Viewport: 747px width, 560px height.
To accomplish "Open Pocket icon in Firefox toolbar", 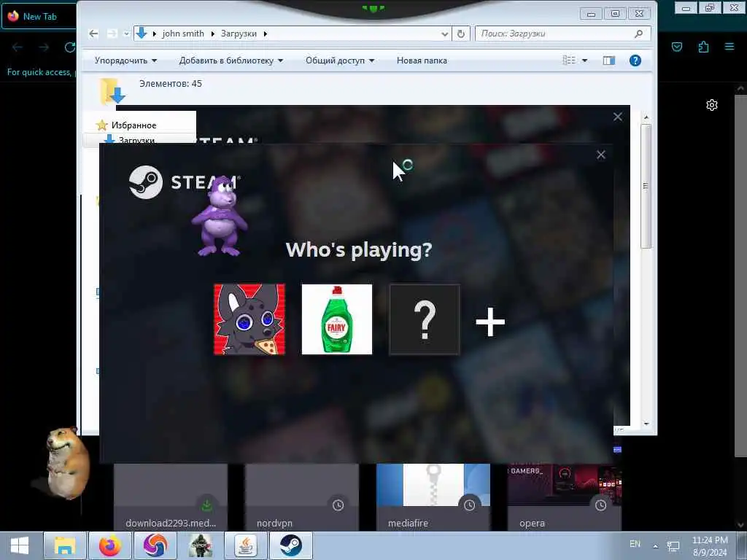I will click(677, 47).
